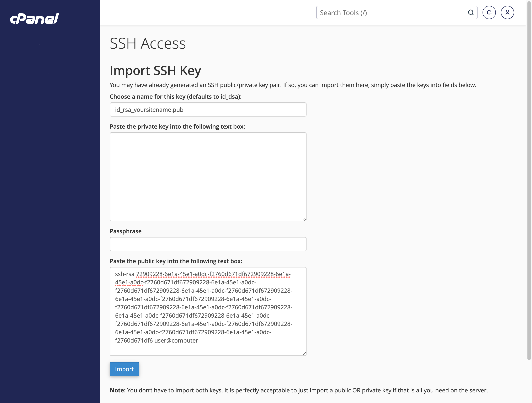This screenshot has height=403, width=532.
Task: Click the Search Tools input field
Action: click(x=385, y=12)
